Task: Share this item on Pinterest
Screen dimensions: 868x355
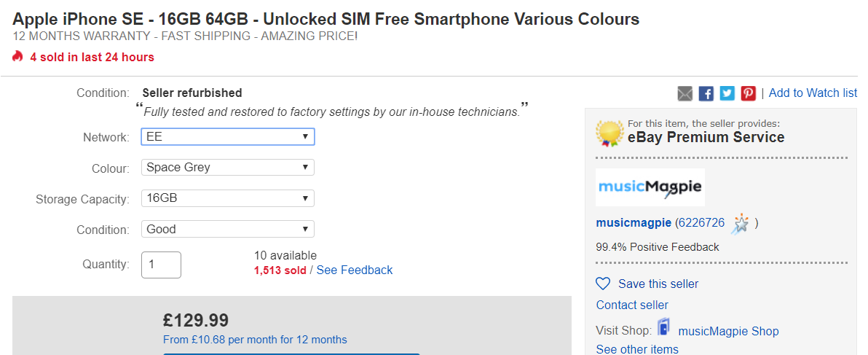Action: [749, 93]
